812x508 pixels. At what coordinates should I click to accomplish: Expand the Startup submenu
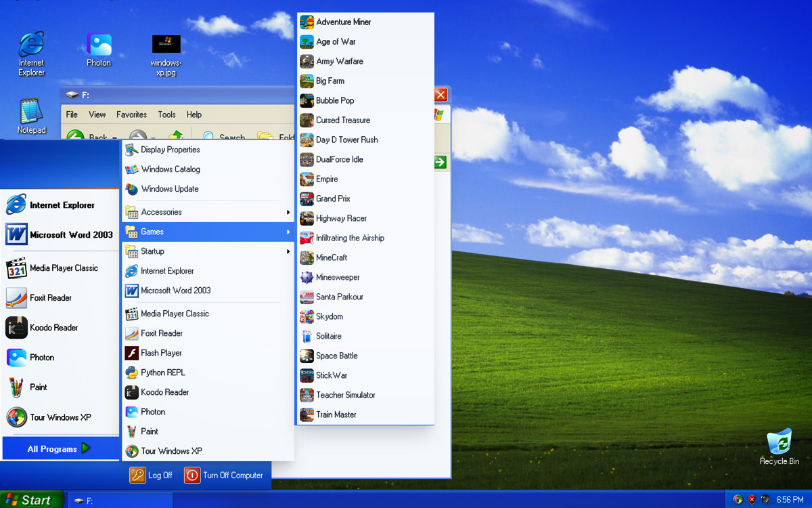pos(208,251)
